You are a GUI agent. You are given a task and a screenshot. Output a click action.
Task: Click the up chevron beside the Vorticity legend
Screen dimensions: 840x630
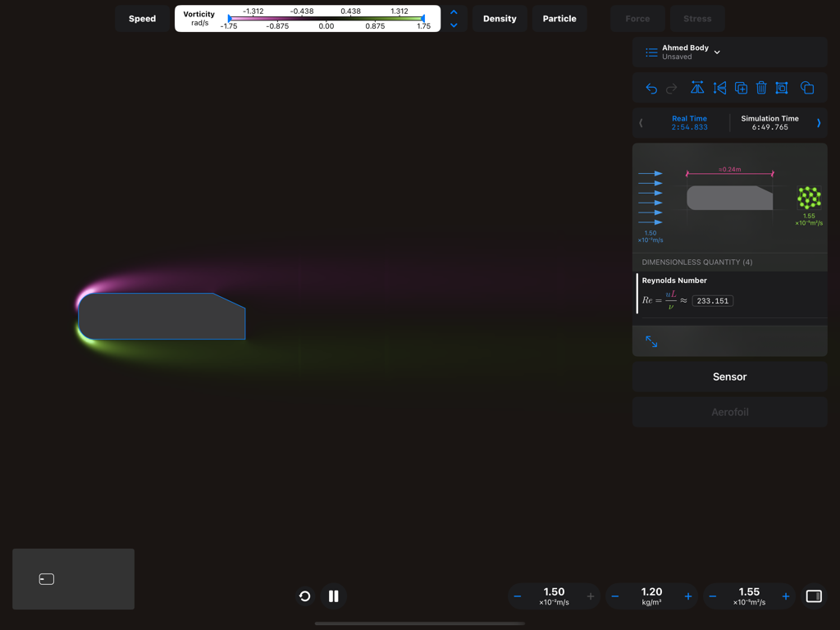coord(454,11)
